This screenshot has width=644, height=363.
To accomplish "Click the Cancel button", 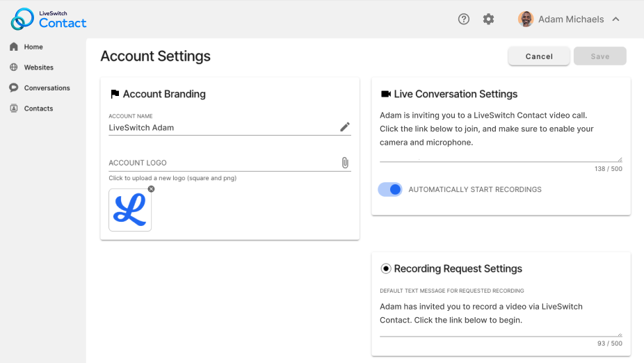I will (539, 56).
